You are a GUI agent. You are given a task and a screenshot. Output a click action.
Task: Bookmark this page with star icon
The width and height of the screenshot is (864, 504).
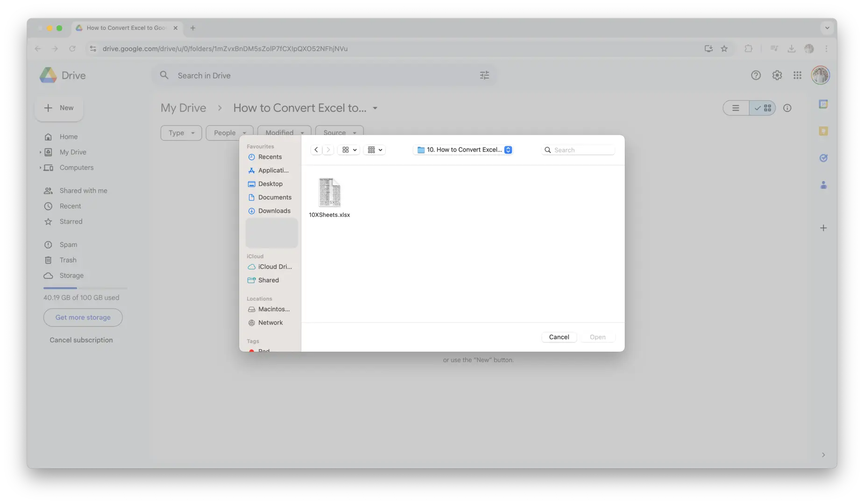(724, 49)
